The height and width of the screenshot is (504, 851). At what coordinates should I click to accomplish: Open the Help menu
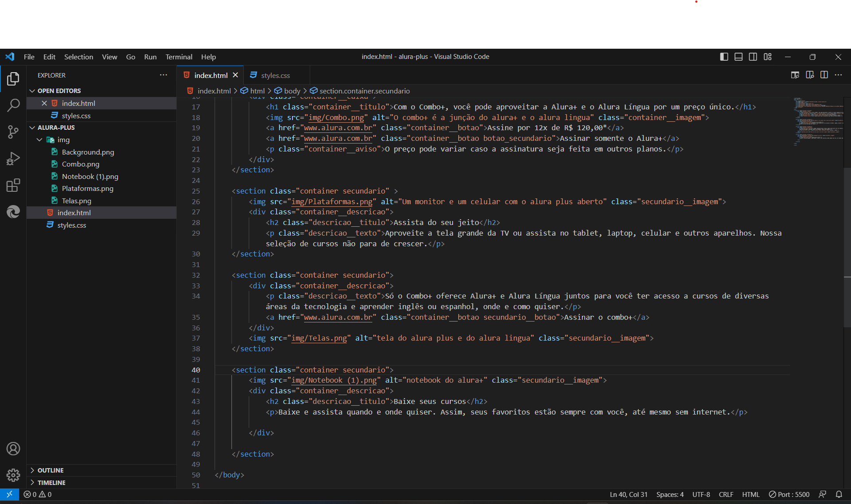(x=208, y=57)
